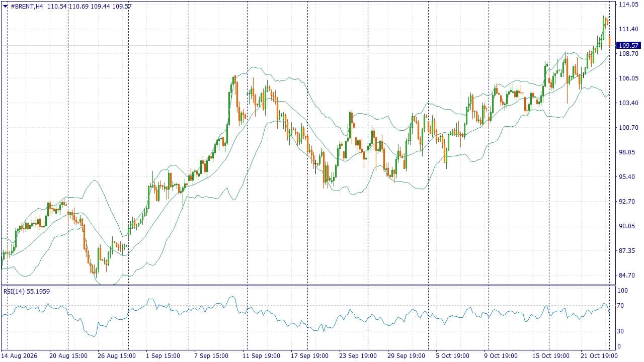644x362 pixels.
Task: Click the 17 Sep 19:00 time label
Action: (309, 355)
